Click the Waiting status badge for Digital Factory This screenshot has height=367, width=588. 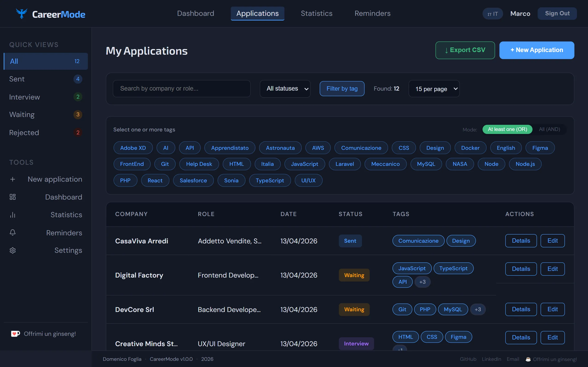pos(354,275)
